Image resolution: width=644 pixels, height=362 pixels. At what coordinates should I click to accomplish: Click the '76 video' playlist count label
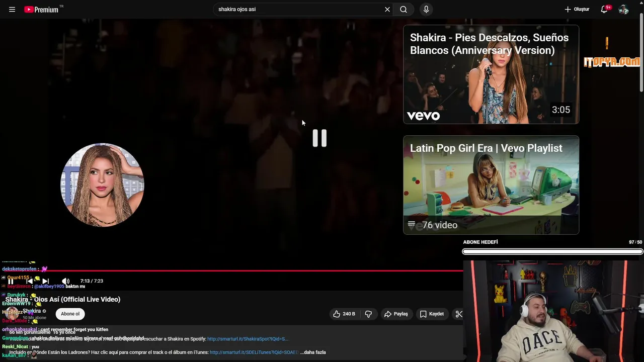click(439, 225)
